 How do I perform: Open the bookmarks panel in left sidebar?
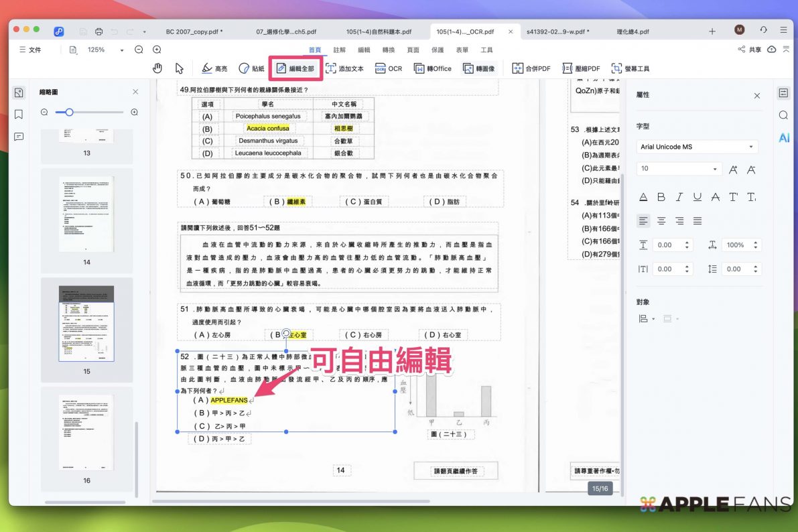pos(19,115)
